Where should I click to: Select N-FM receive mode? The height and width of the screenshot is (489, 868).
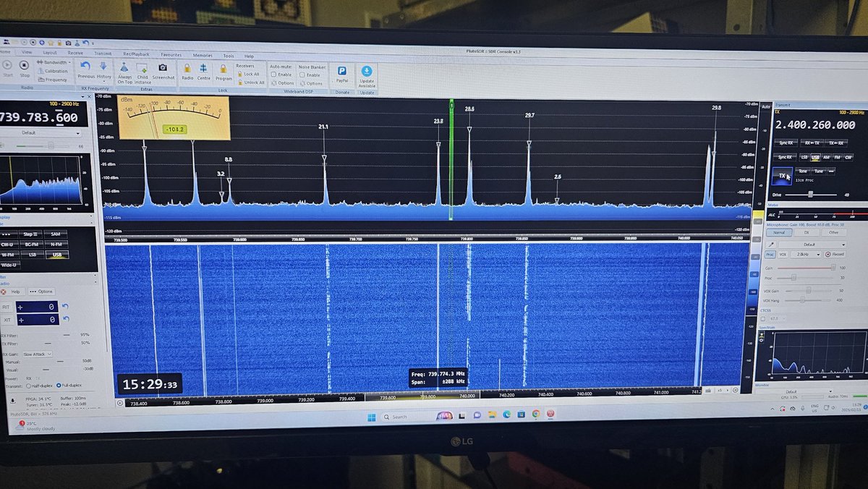coord(56,244)
